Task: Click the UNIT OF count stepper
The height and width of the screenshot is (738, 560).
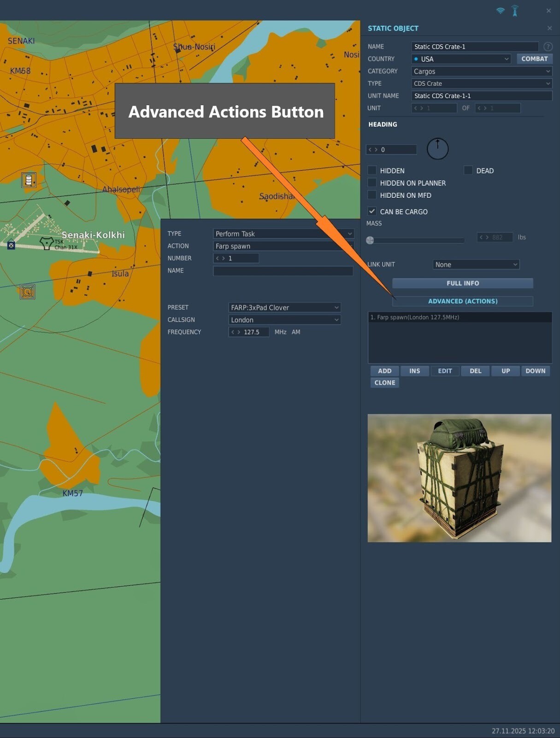Action: [x=498, y=108]
